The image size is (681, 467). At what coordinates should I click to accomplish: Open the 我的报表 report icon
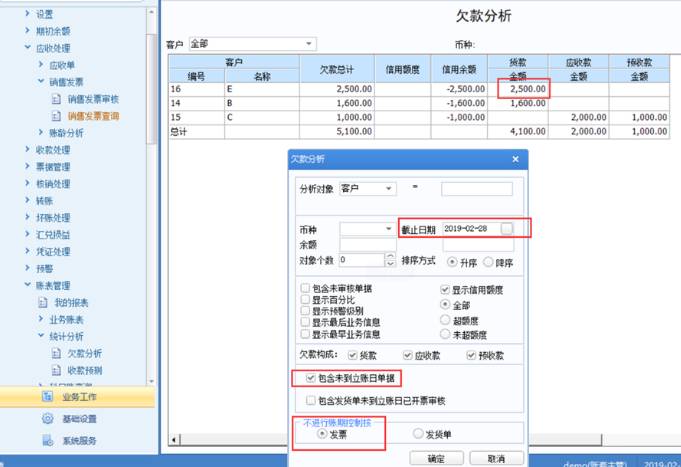point(43,302)
